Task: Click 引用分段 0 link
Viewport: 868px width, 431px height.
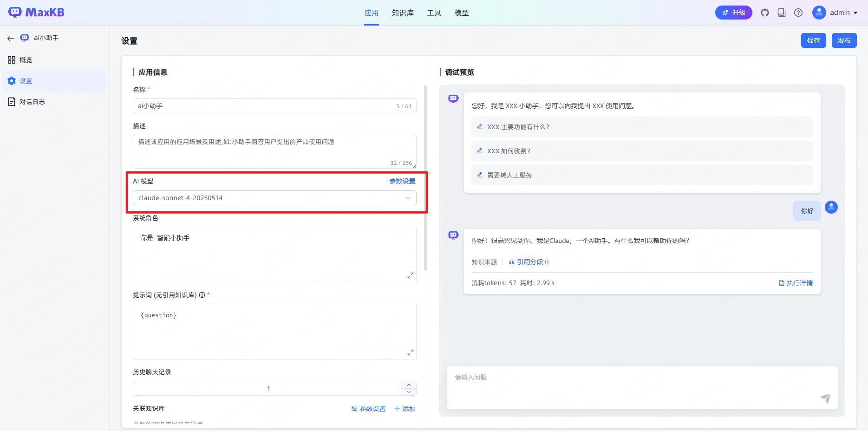Action: 529,262
